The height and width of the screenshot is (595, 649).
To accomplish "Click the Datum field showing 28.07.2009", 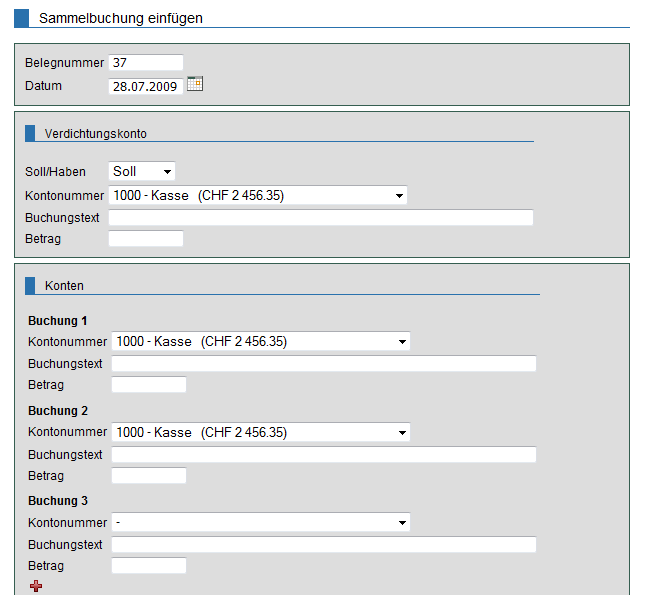I will pyautogui.click(x=145, y=87).
